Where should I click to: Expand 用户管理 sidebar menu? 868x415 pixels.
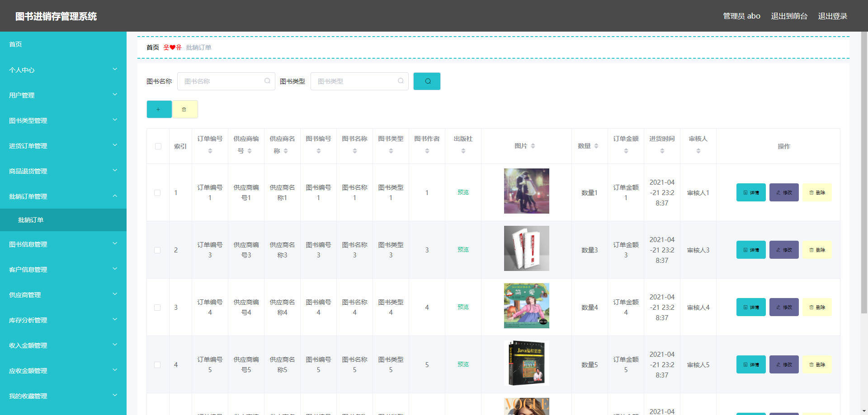click(63, 95)
